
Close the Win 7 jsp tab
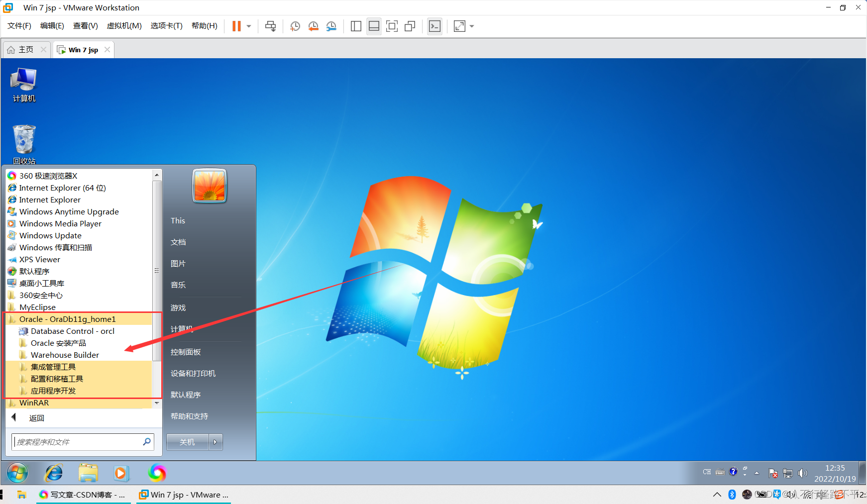107,50
